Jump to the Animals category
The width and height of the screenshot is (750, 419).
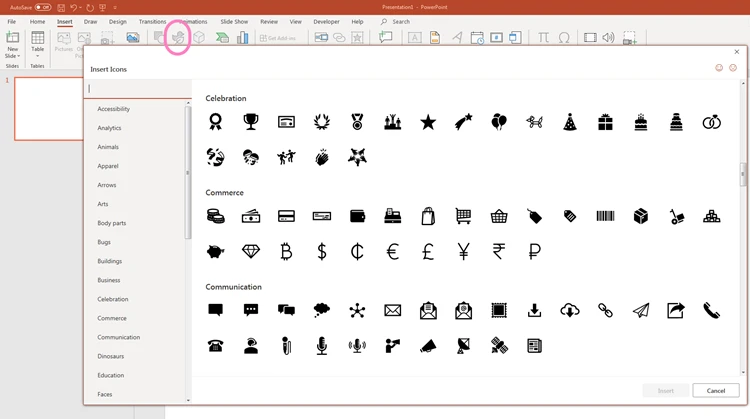click(x=108, y=147)
